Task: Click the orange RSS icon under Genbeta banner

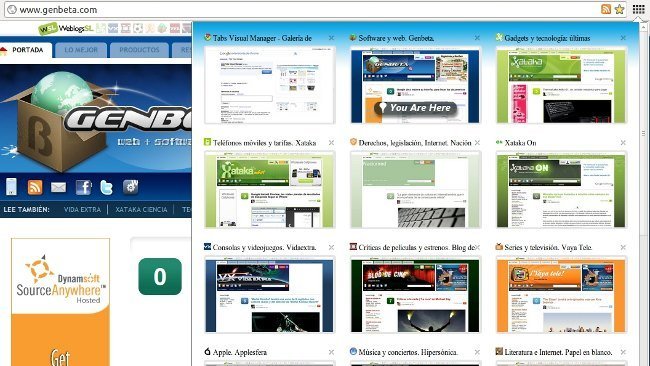Action: 35,187
